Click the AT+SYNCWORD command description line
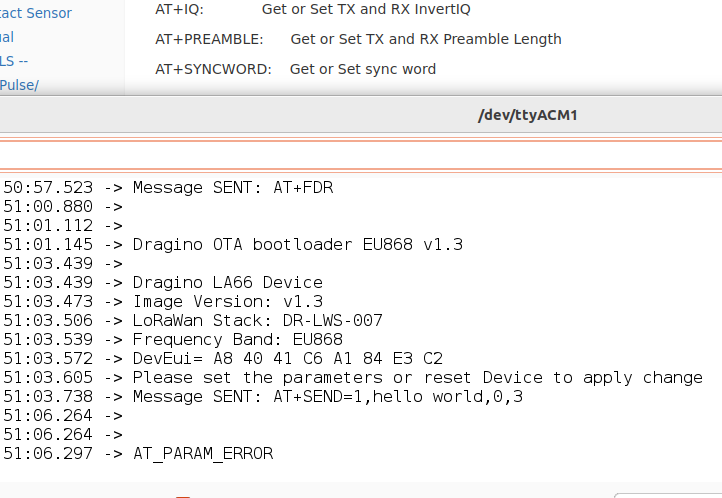This screenshot has height=498, width=722. [x=295, y=69]
